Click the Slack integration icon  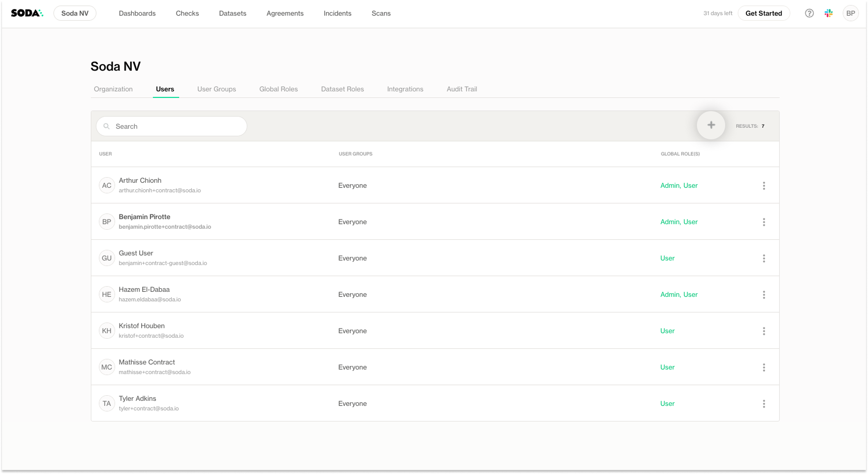tap(829, 13)
